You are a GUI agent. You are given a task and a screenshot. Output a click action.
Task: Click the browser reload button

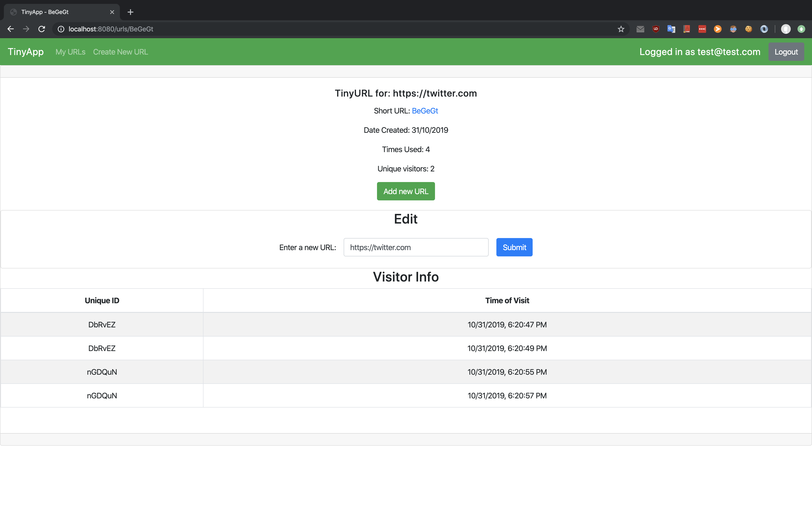click(x=42, y=29)
